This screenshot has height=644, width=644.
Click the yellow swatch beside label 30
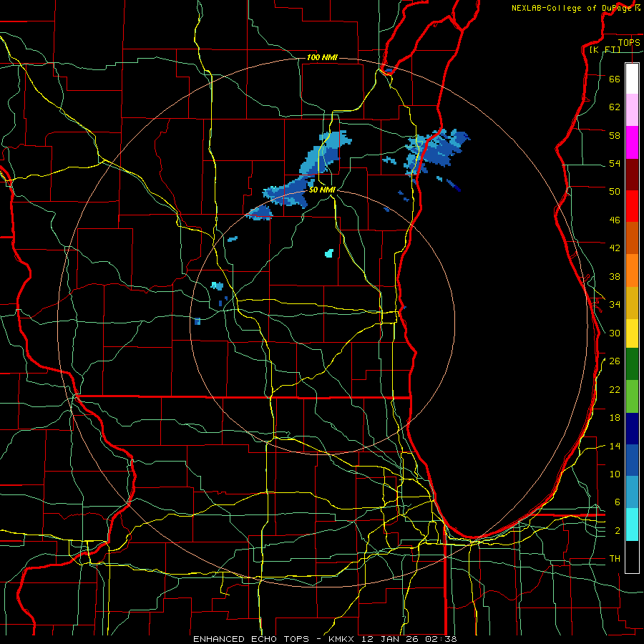point(632,333)
